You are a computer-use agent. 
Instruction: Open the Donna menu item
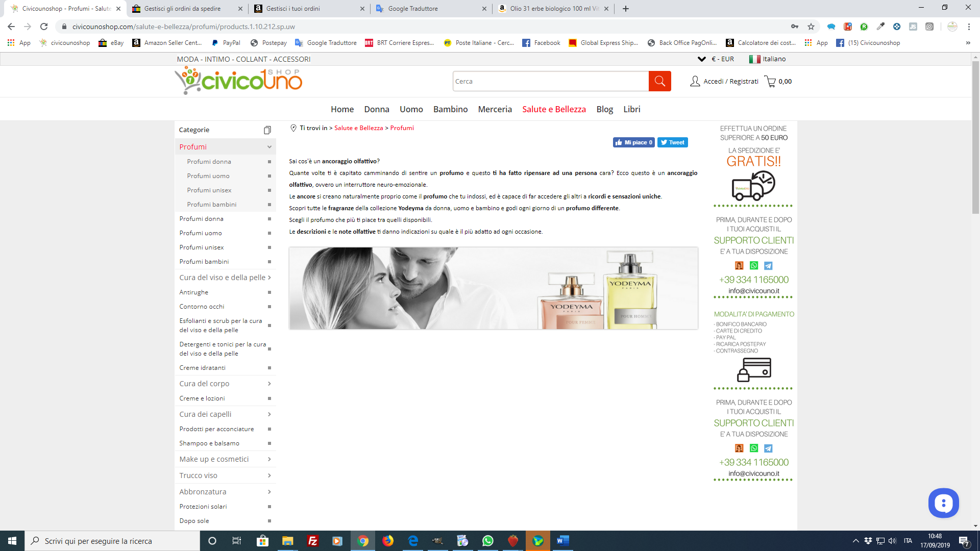click(376, 109)
